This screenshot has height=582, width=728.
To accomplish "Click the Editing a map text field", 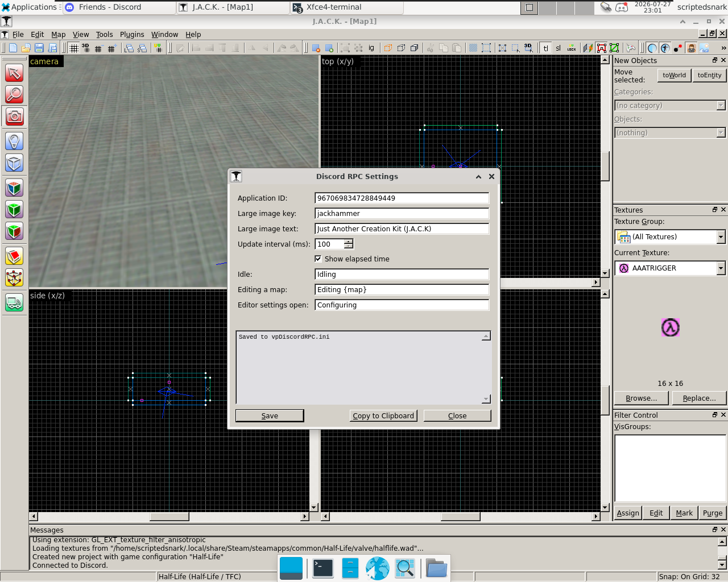I will click(x=402, y=289).
